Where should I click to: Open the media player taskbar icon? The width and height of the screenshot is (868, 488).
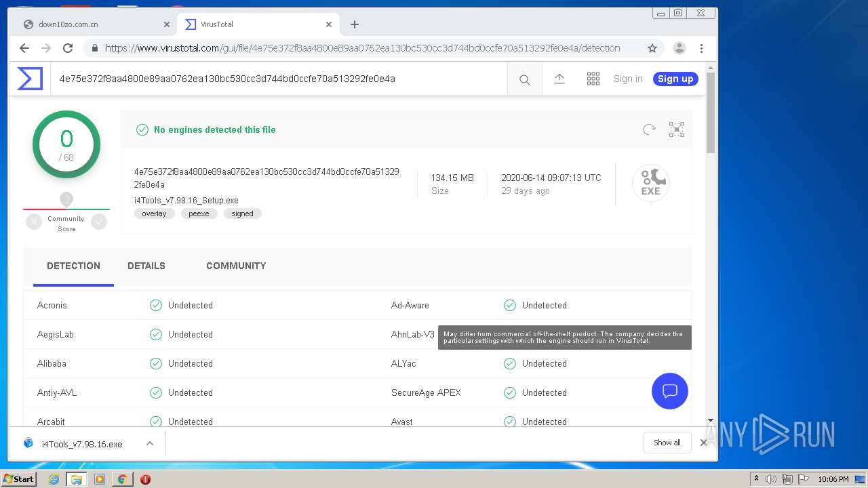100,479
